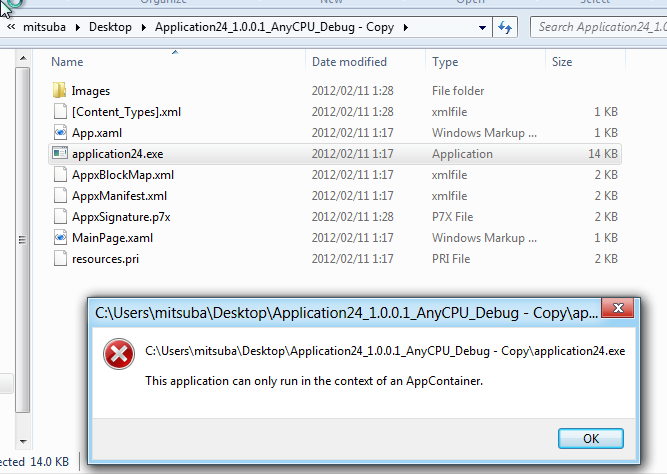The width and height of the screenshot is (667, 474).
Task: Click the Application24_1.0.0.1_AnyCPU_Debug - Copy breadcrumb
Action: tap(274, 27)
